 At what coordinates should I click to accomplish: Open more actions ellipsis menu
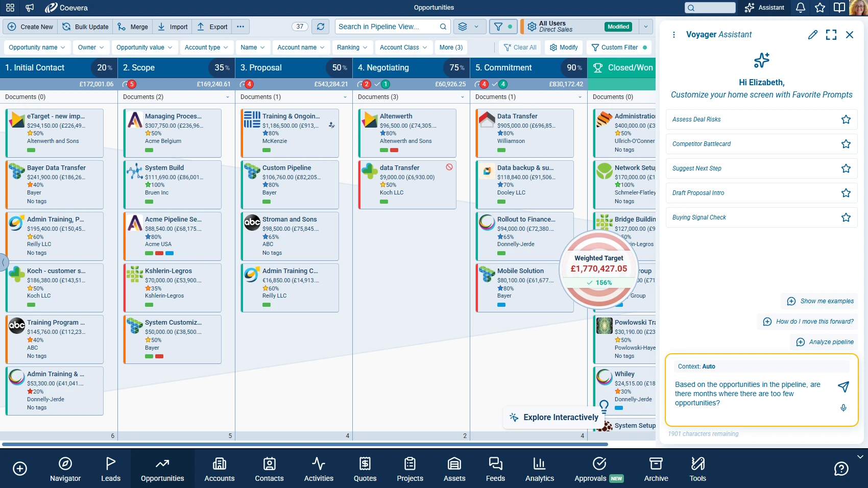(x=240, y=27)
